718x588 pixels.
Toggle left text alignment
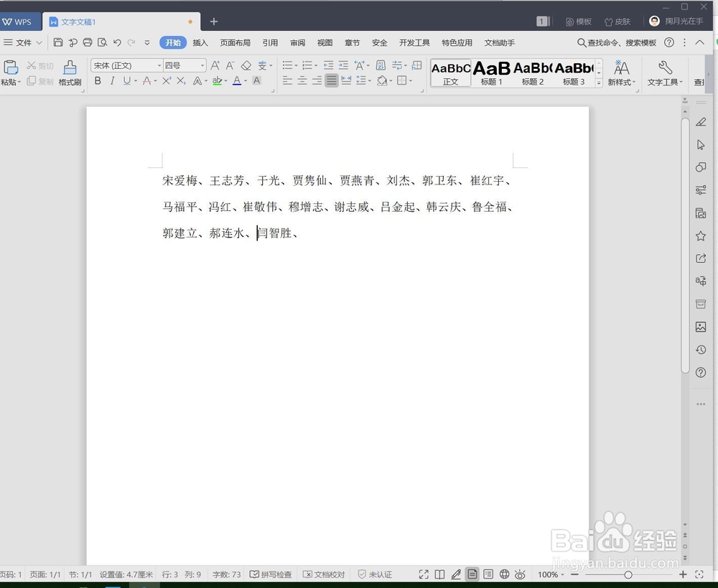coord(288,80)
